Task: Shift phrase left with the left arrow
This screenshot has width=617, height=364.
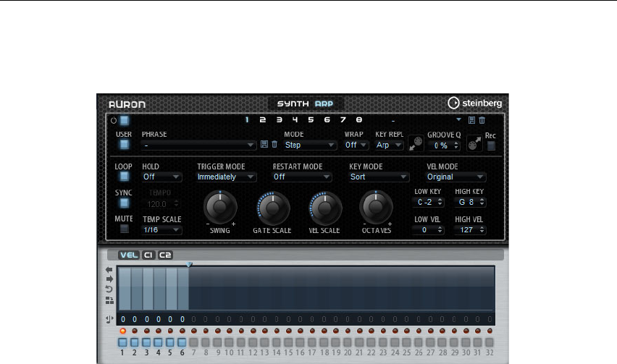Action: coord(109,270)
